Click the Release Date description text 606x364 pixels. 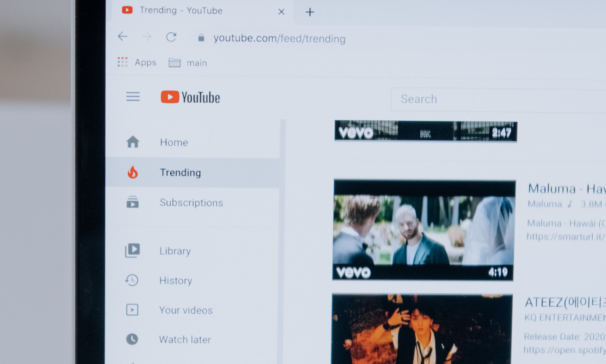(564, 337)
